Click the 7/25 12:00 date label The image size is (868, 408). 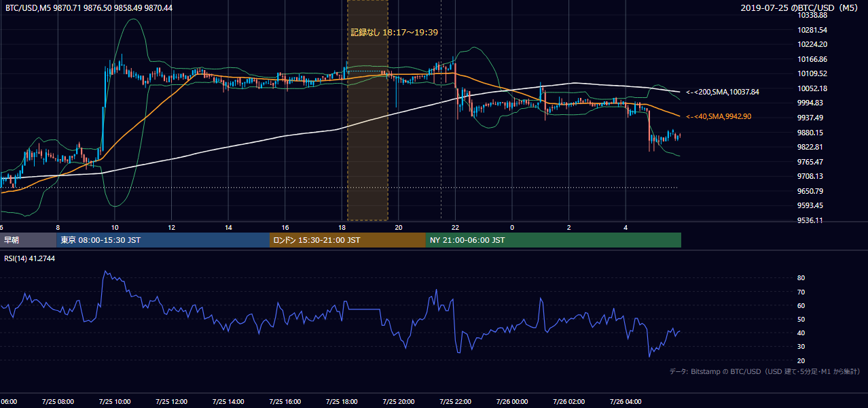tap(171, 402)
